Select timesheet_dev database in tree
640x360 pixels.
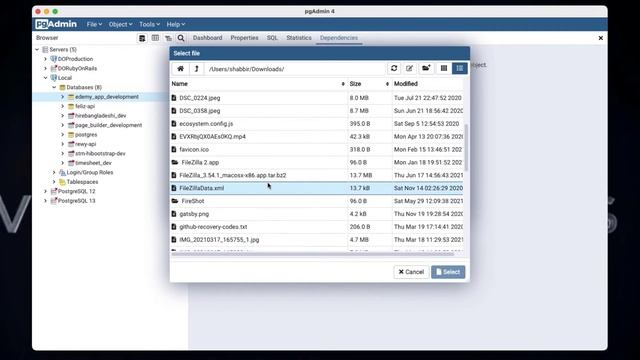coord(93,163)
